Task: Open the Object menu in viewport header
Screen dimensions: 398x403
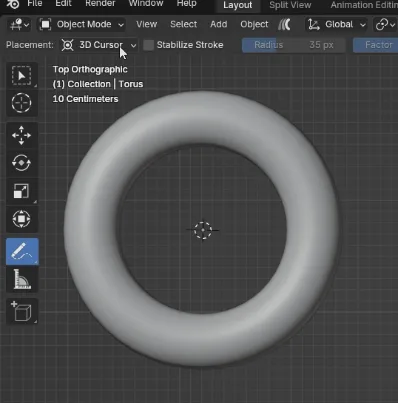Action: point(254,24)
